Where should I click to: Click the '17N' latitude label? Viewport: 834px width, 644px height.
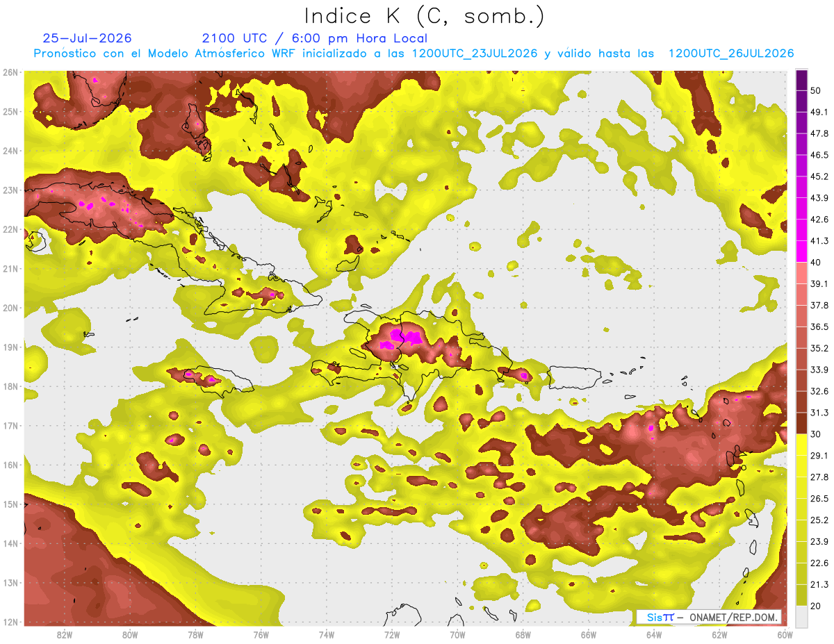click(x=10, y=425)
